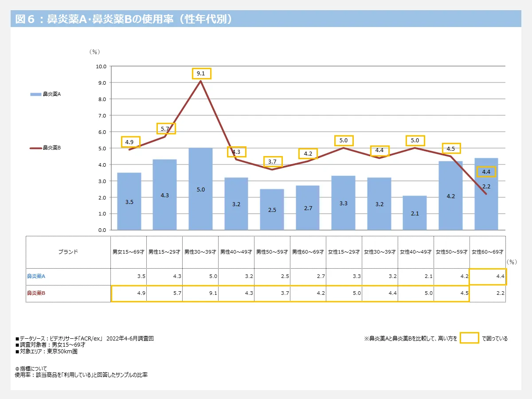
Task: Click the 3.7 cell in 鼻炎薬B table row
Action: point(272,293)
